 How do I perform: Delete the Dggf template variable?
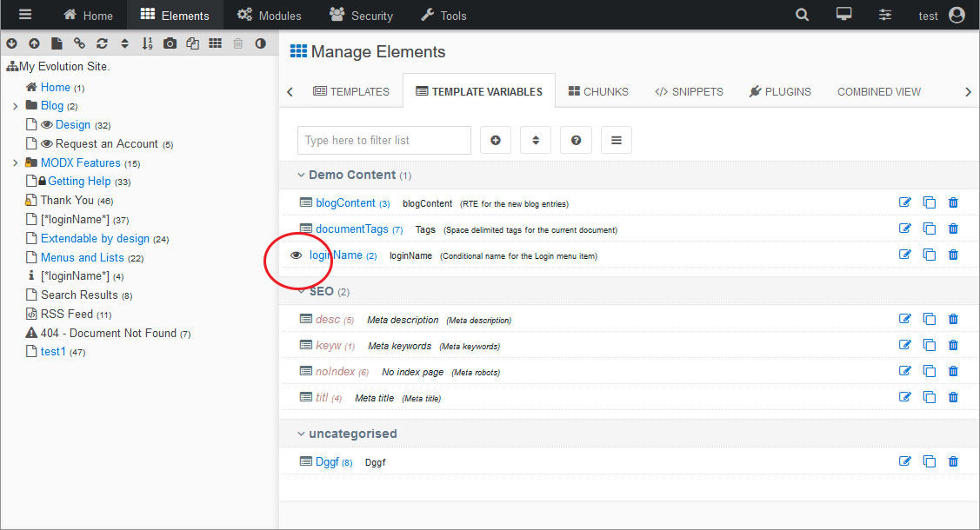(953, 461)
